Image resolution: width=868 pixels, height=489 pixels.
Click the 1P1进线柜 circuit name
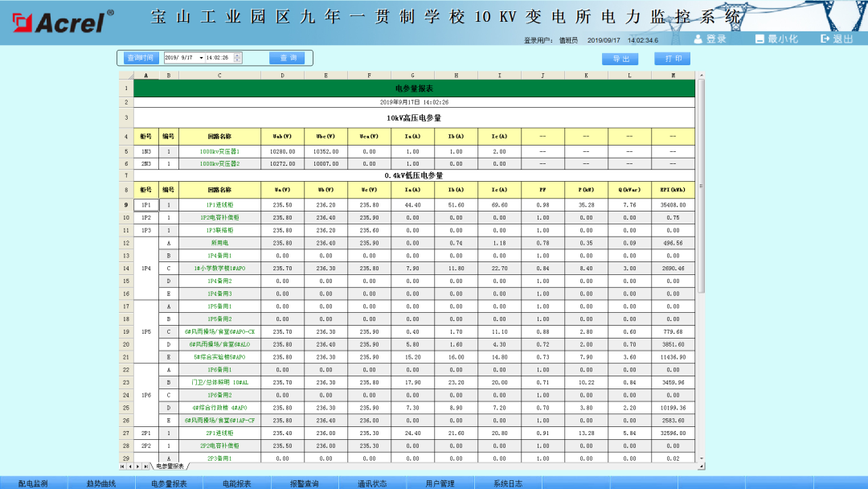219,205
